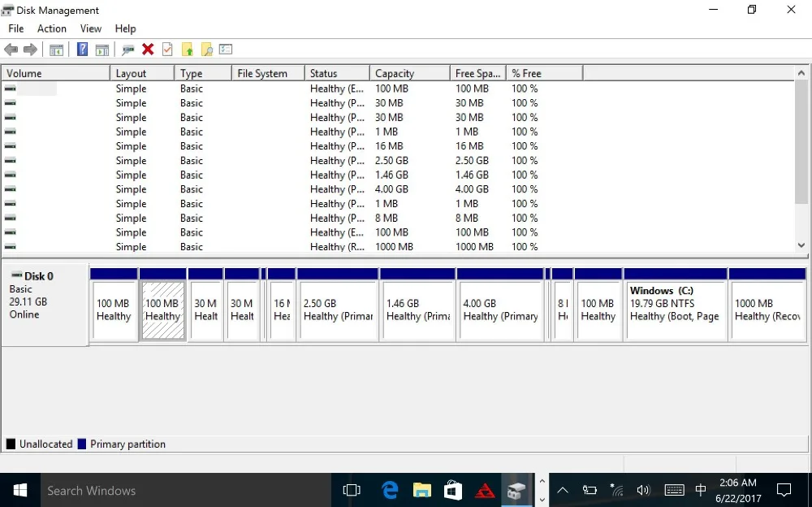
Task: Toggle the Show/Hide Console Tree toolbar icon
Action: click(56, 50)
